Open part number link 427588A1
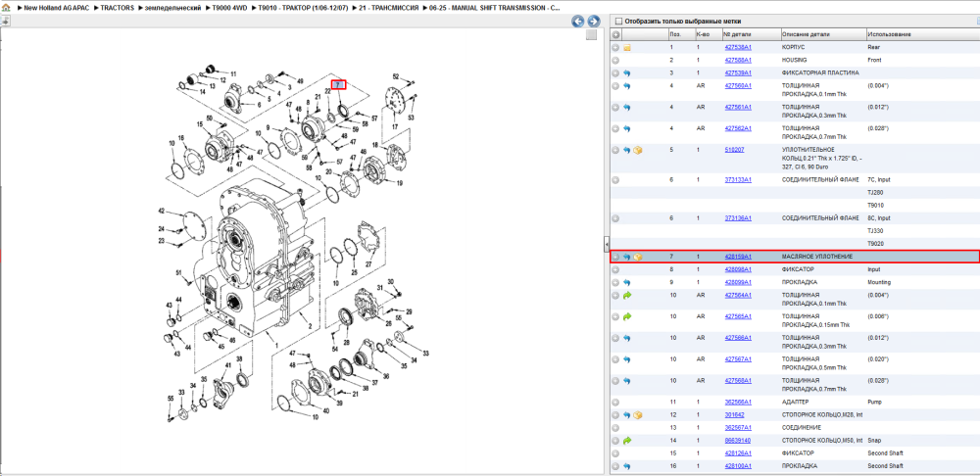This screenshot has width=980, height=476. (738, 60)
